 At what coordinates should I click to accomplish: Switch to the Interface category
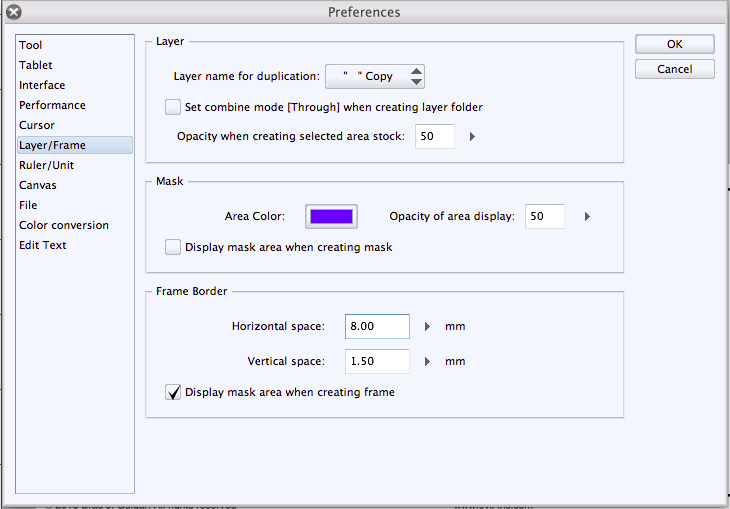pyautogui.click(x=42, y=85)
